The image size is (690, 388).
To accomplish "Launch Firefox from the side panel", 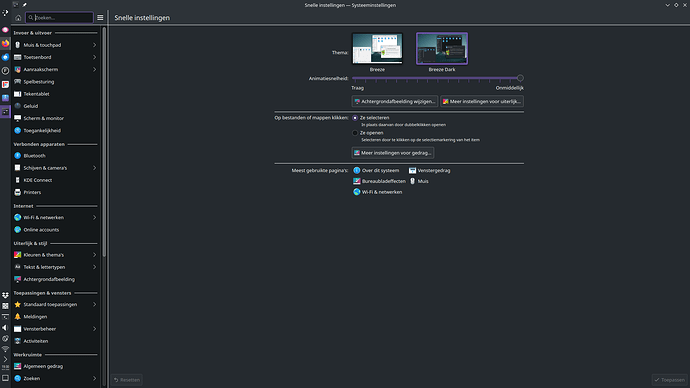I will [5, 43].
